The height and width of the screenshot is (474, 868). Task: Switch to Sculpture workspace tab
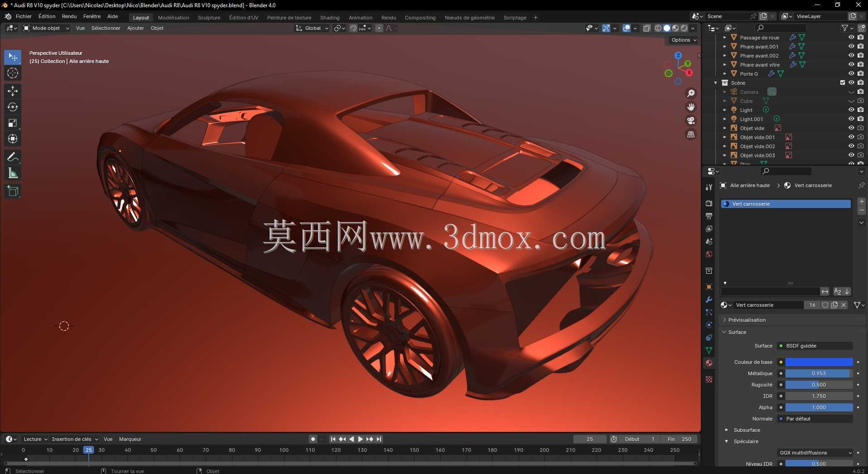209,18
